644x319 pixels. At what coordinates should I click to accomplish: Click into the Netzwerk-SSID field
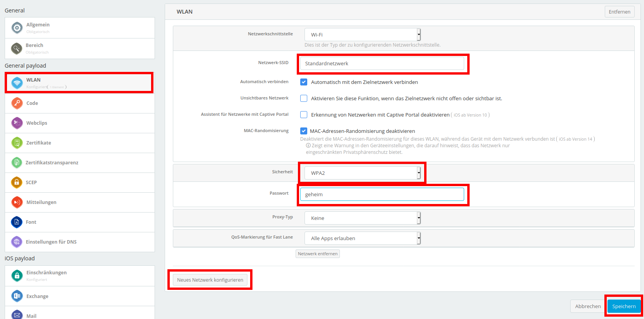(x=382, y=63)
